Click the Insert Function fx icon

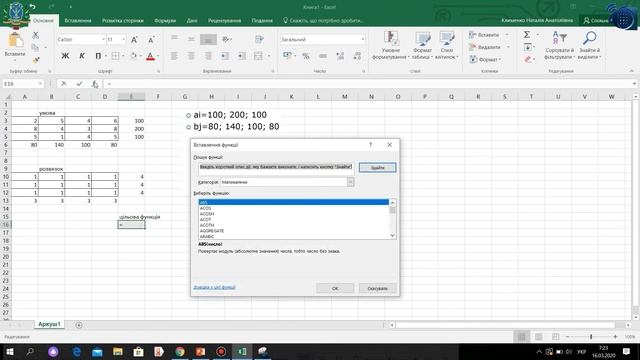[x=94, y=84]
